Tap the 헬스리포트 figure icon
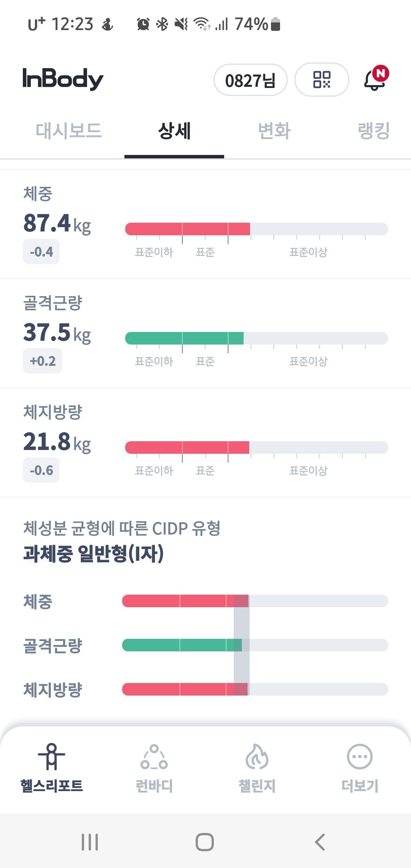Screen dimensions: 411x868 click(x=51, y=756)
